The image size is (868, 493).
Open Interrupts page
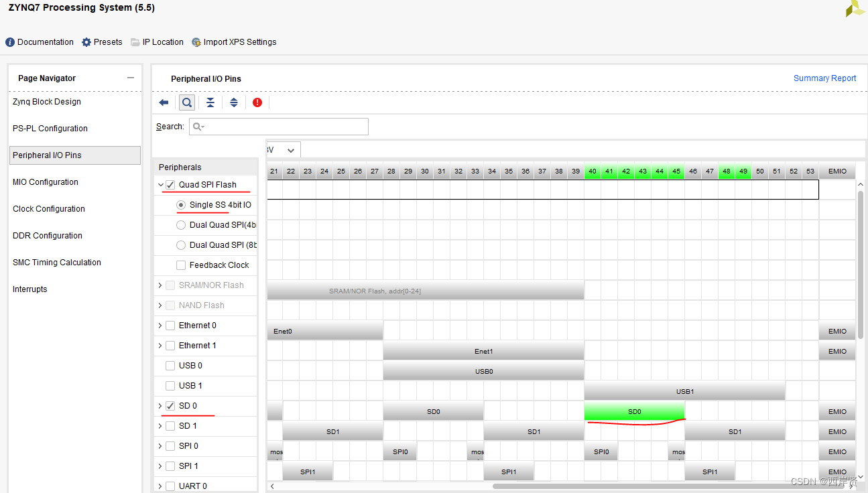pyautogui.click(x=30, y=289)
